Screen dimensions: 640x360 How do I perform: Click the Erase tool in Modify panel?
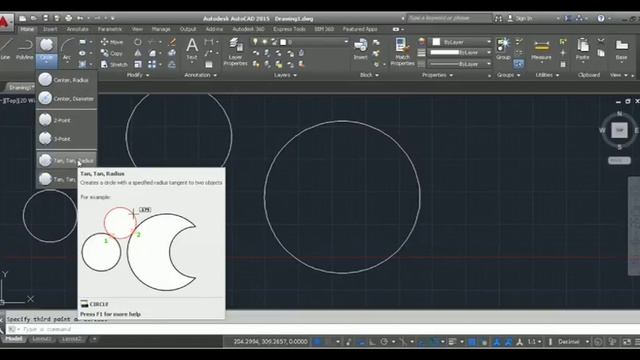(172, 42)
